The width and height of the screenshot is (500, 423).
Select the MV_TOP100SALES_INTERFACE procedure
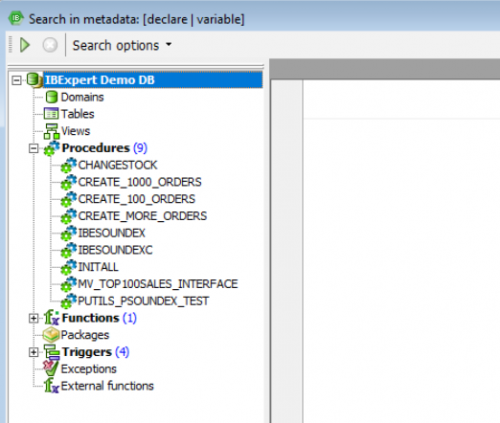(158, 284)
